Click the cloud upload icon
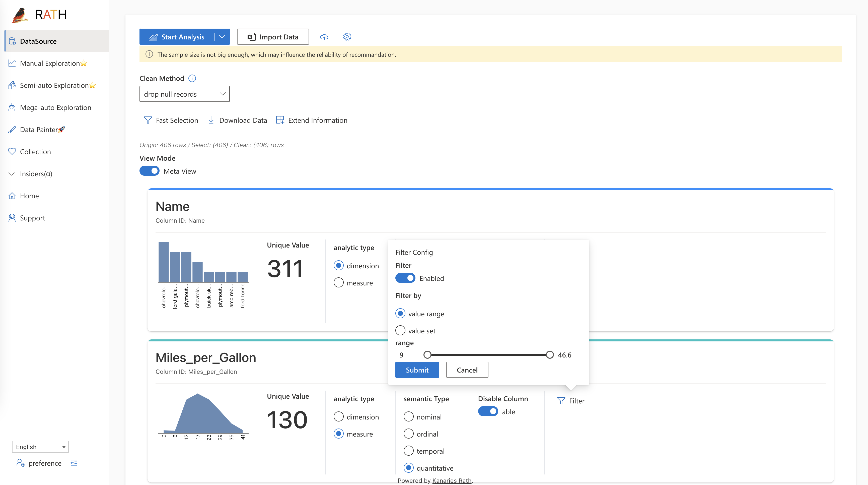The width and height of the screenshot is (868, 485). coord(324,37)
